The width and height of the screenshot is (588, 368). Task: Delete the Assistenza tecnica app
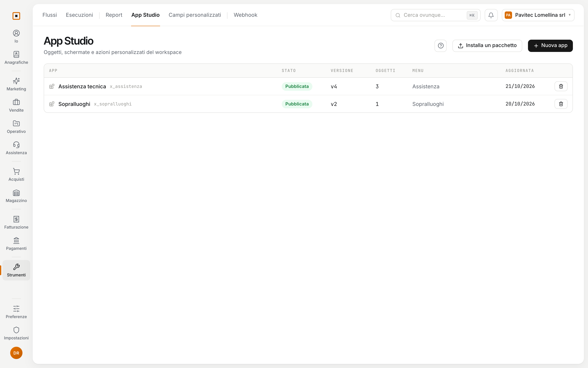(x=561, y=86)
